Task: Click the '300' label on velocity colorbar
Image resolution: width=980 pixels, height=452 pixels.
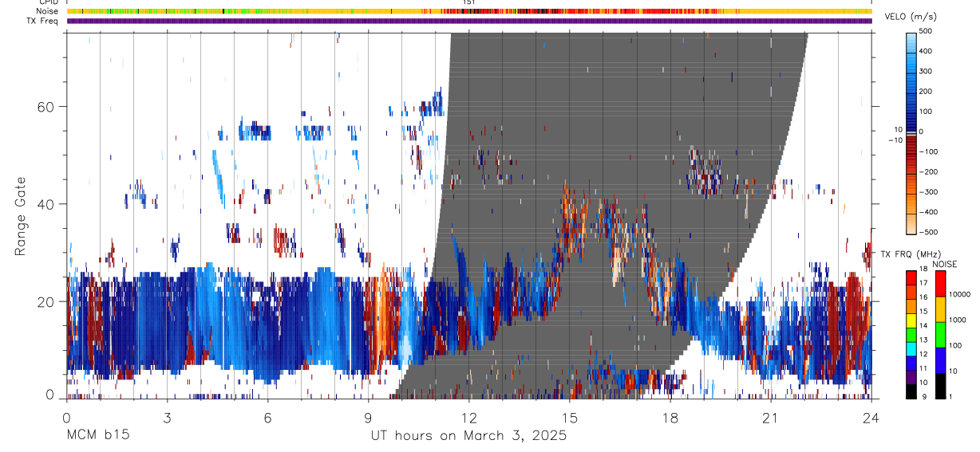Action: [x=927, y=72]
